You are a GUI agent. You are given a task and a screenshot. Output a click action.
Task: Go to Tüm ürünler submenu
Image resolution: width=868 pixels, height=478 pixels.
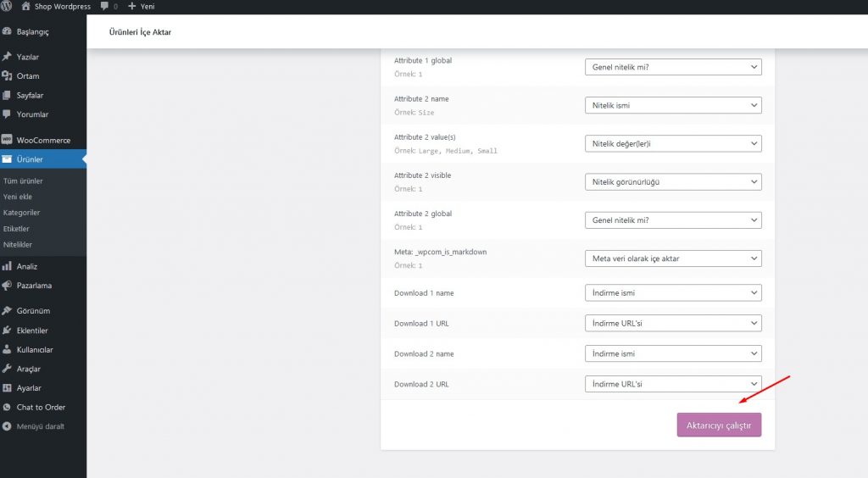23,181
